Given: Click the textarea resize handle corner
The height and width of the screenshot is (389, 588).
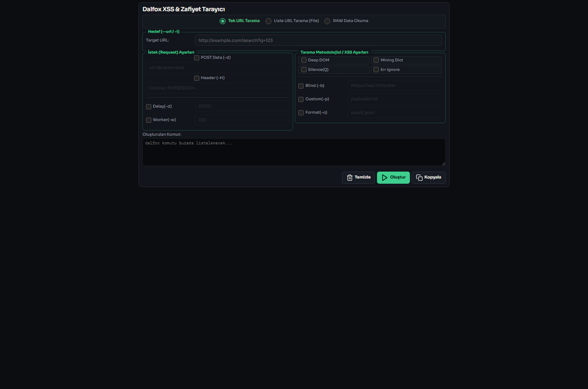Looking at the screenshot, I should pyautogui.click(x=443, y=163).
